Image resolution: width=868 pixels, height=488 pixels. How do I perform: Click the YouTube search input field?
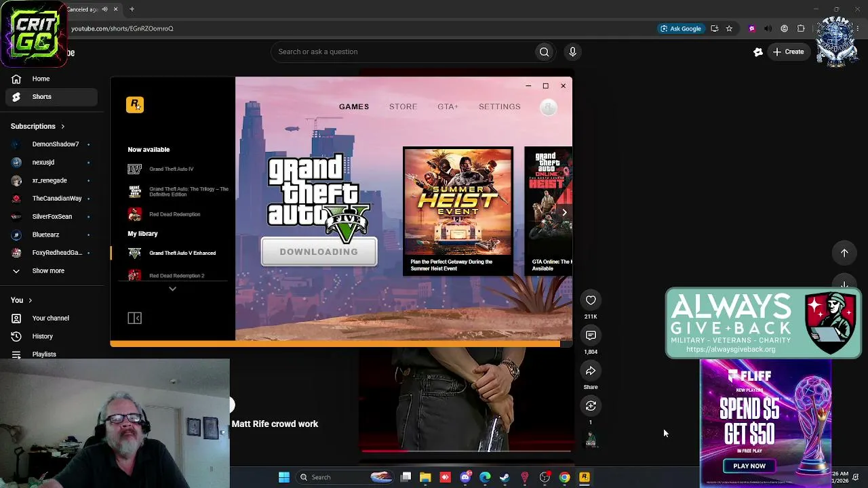[403, 52]
